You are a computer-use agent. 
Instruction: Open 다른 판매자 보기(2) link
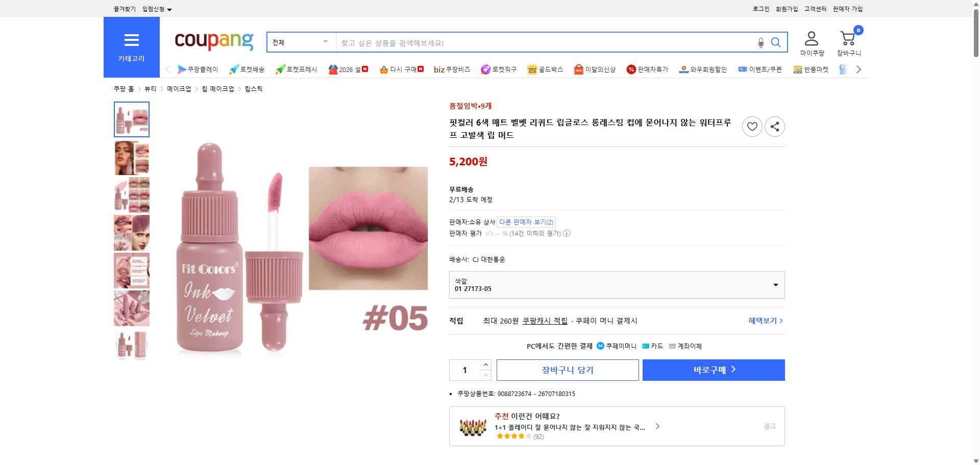tap(526, 222)
